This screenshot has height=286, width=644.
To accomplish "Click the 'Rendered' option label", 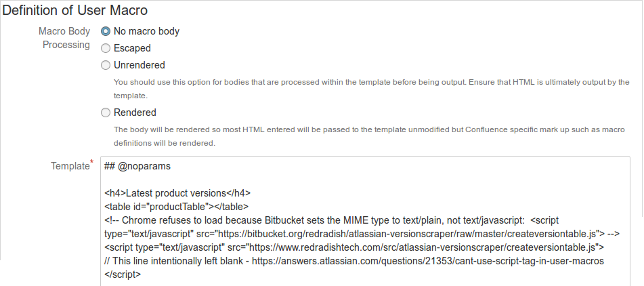I will click(x=135, y=113).
